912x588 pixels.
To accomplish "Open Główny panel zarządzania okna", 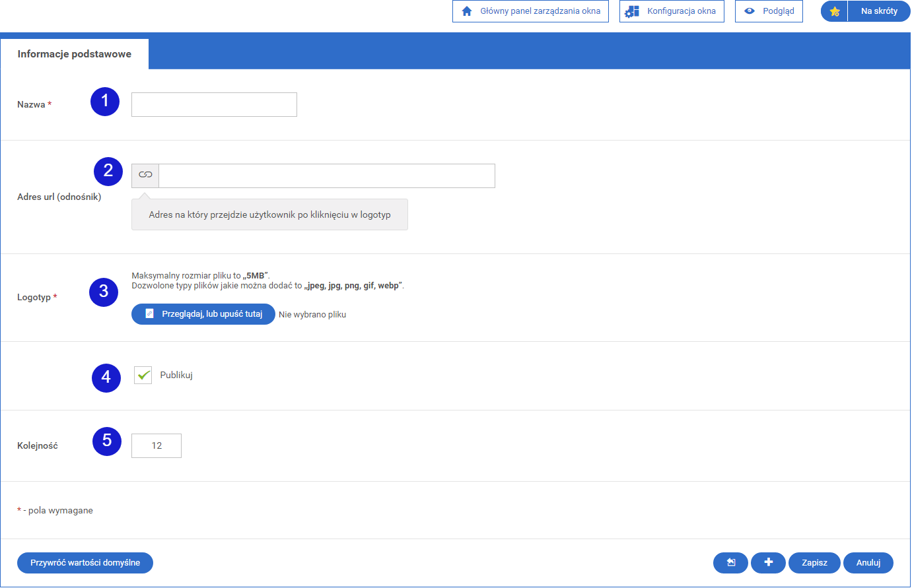I will pos(540,11).
